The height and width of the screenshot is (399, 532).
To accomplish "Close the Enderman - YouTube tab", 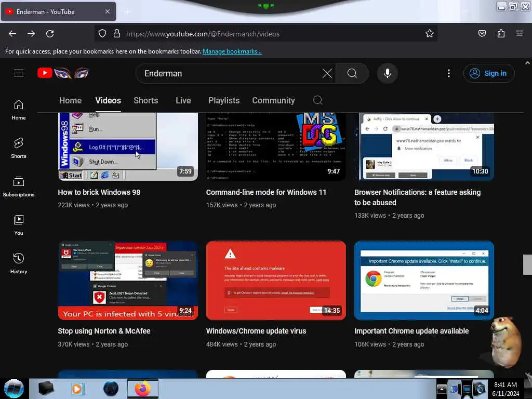I will [x=107, y=11].
